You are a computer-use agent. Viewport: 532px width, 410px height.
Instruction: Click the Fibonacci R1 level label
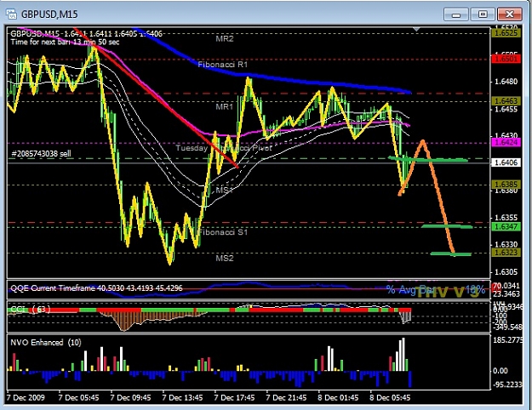223,65
